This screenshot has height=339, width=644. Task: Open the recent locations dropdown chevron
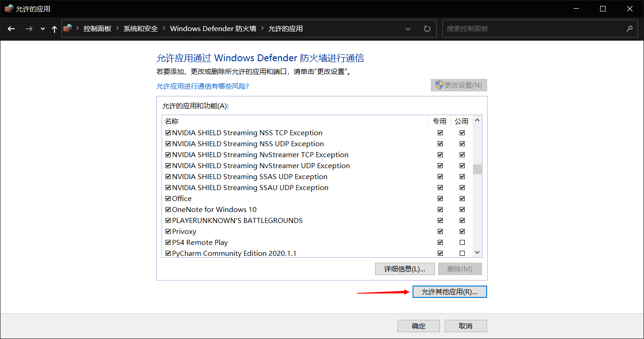click(x=43, y=29)
